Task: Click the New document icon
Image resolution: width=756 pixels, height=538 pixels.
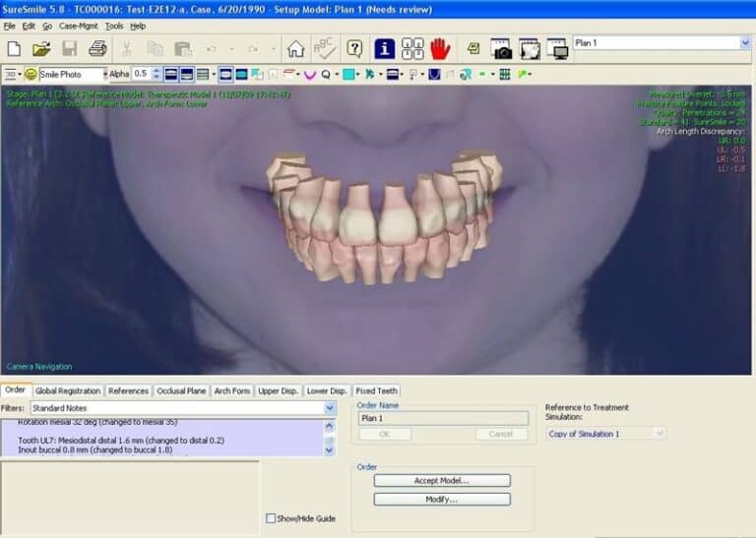Action: click(x=14, y=48)
